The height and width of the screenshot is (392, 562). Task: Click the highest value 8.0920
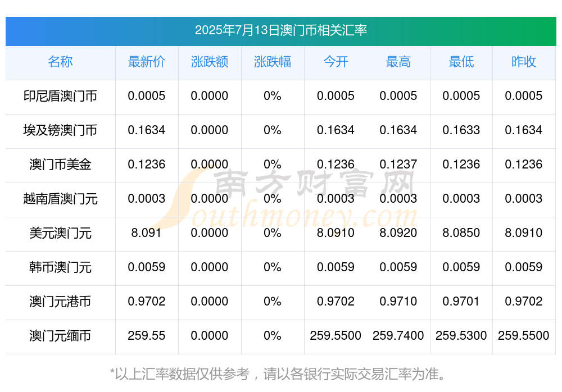click(398, 233)
